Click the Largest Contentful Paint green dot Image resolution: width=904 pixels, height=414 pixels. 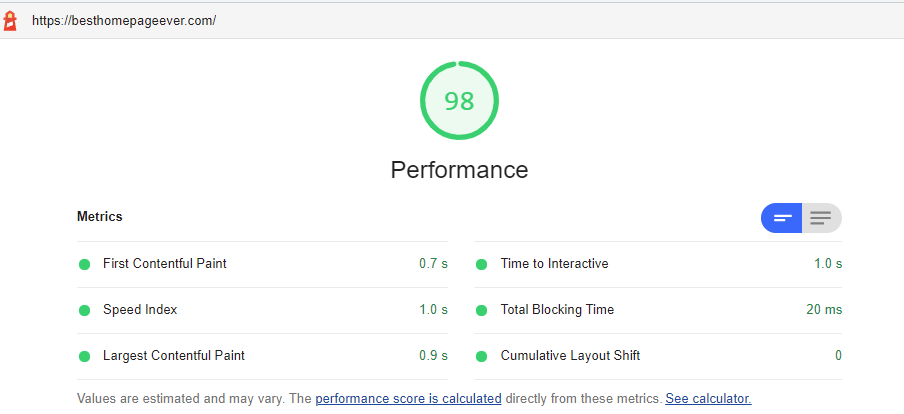pos(84,356)
